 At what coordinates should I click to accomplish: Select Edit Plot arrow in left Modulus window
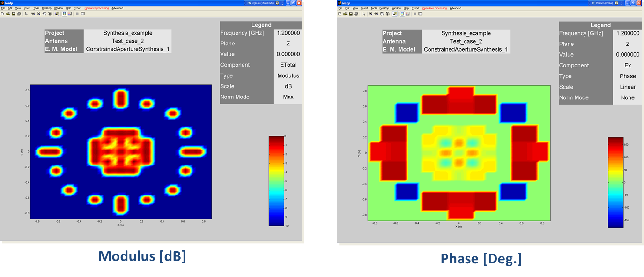[x=26, y=14]
